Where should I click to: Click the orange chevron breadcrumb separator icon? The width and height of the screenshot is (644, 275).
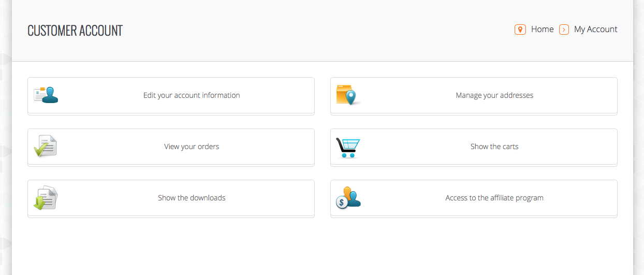tap(564, 30)
